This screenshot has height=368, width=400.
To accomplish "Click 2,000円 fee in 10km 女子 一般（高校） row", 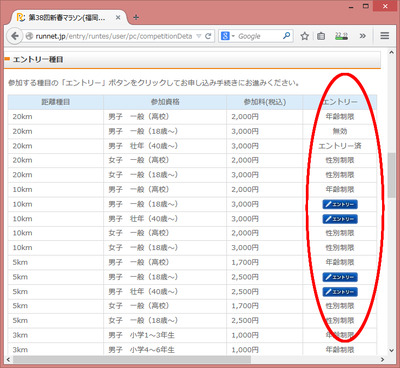I will pos(245,233).
